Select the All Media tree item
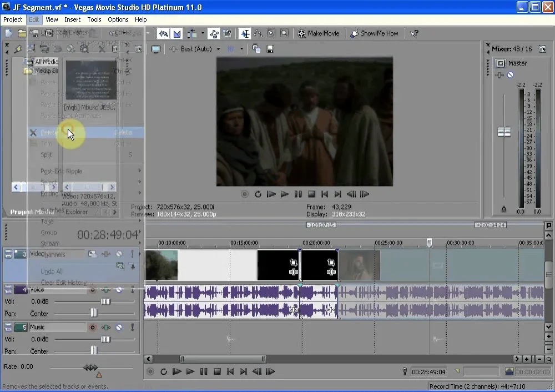Screen dimensions: 555x392 pos(47,62)
